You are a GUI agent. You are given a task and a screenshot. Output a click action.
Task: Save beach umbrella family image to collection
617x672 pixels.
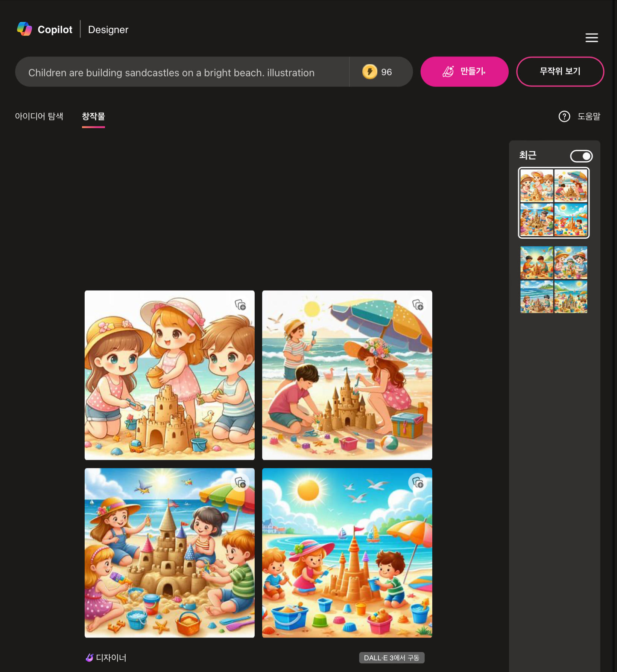click(418, 305)
